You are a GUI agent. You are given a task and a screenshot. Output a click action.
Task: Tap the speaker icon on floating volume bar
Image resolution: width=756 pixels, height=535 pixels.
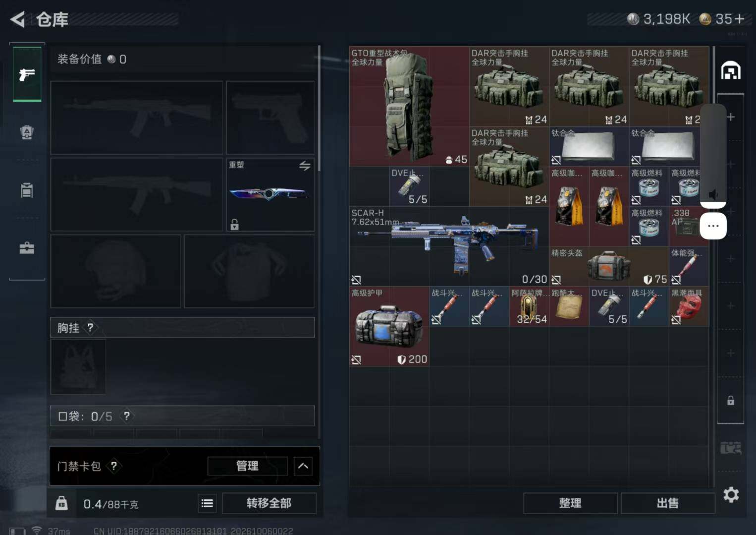713,194
